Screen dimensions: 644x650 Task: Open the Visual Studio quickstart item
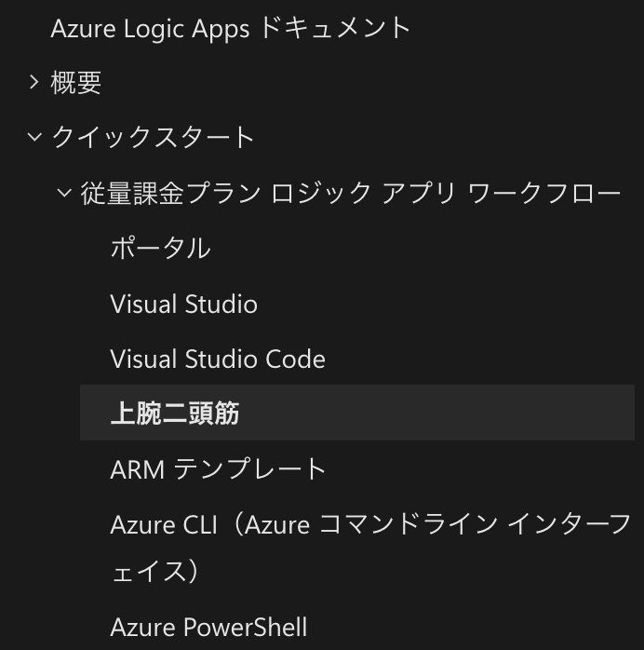[x=184, y=304]
